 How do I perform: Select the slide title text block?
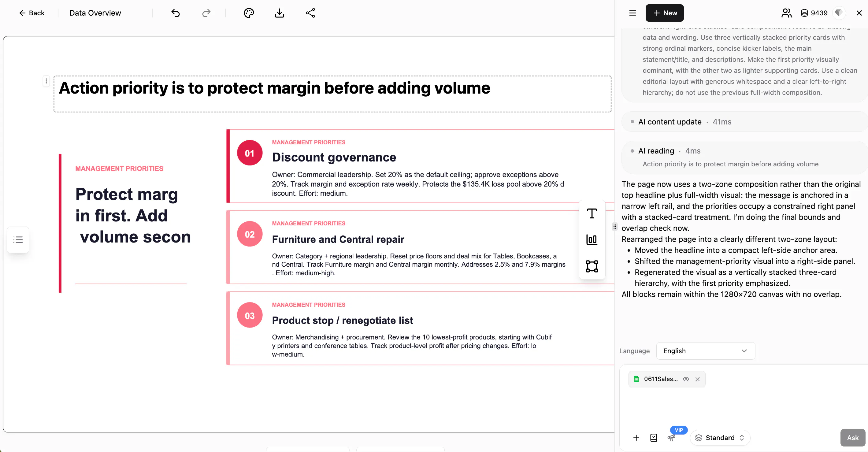point(332,94)
